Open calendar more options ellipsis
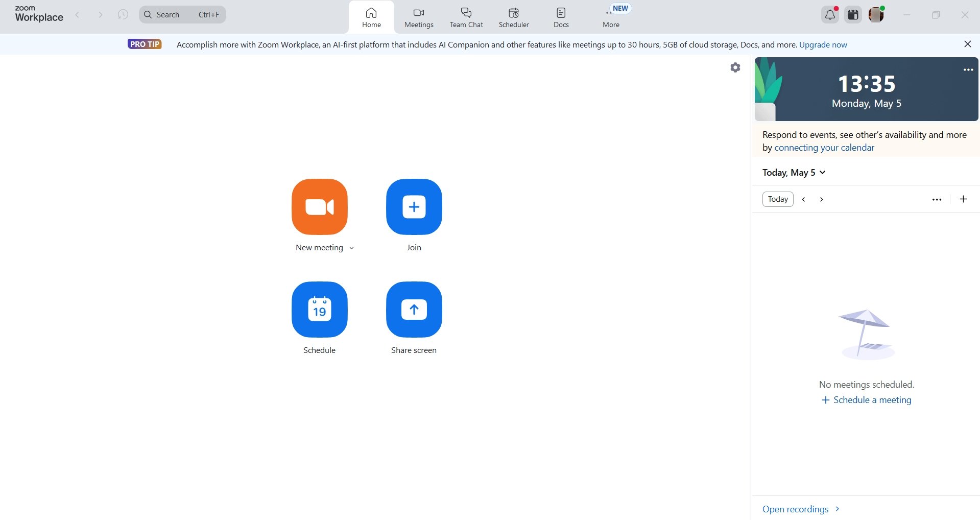980x520 pixels. click(937, 199)
